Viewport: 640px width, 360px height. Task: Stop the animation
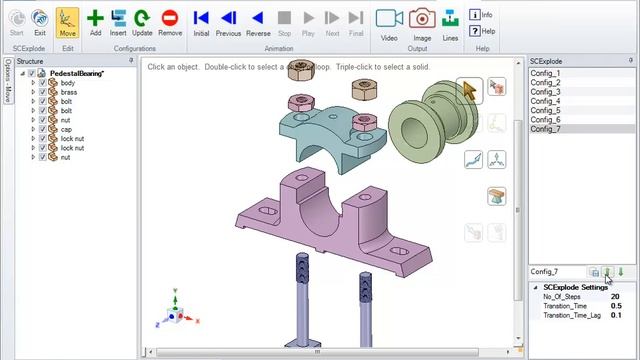point(284,24)
